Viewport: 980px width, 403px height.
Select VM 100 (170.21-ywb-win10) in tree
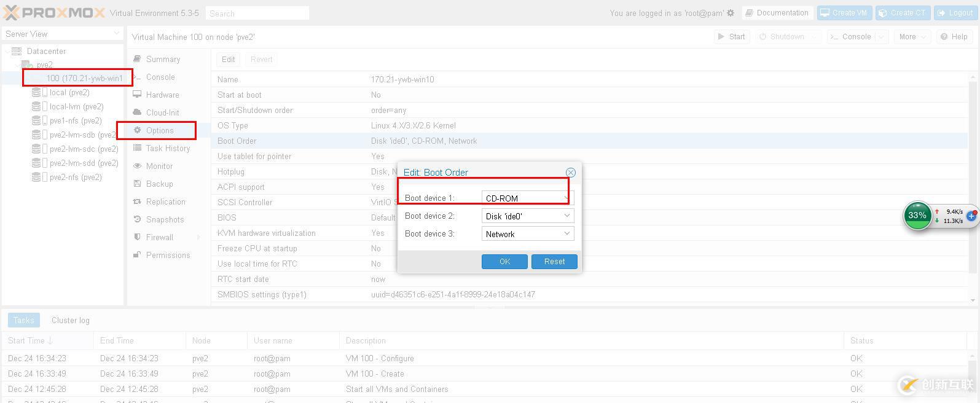click(84, 78)
